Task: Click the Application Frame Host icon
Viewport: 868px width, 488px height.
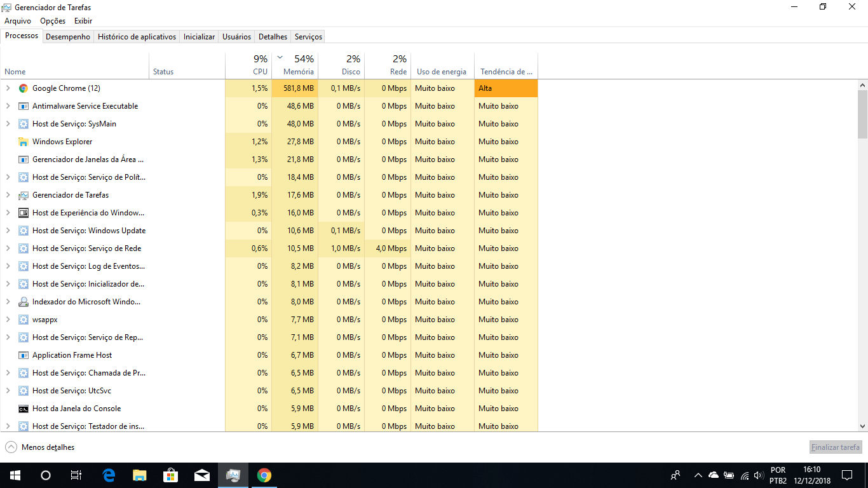Action: (24, 355)
